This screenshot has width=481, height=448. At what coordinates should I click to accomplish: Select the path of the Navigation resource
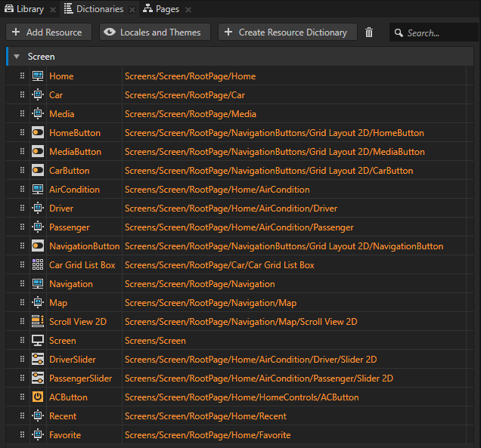(200, 284)
